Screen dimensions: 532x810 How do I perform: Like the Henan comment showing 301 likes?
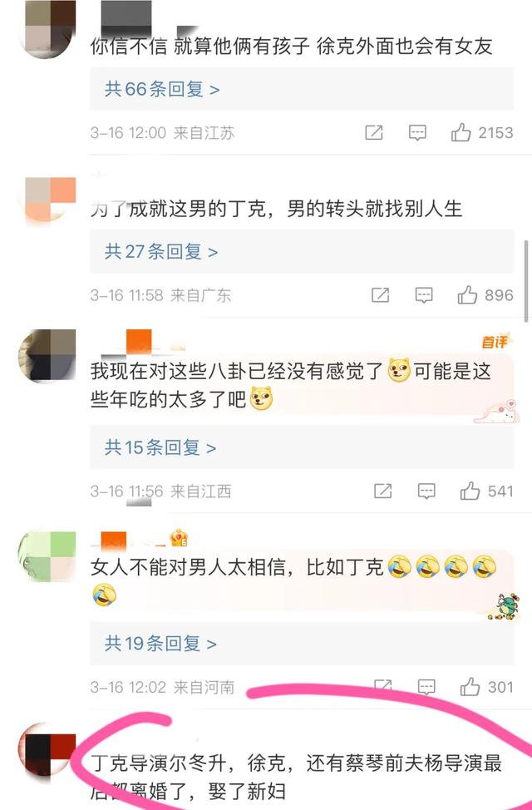click(x=470, y=687)
